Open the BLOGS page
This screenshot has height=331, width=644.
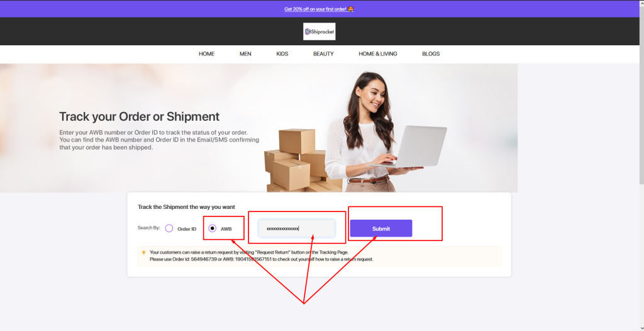pyautogui.click(x=431, y=54)
